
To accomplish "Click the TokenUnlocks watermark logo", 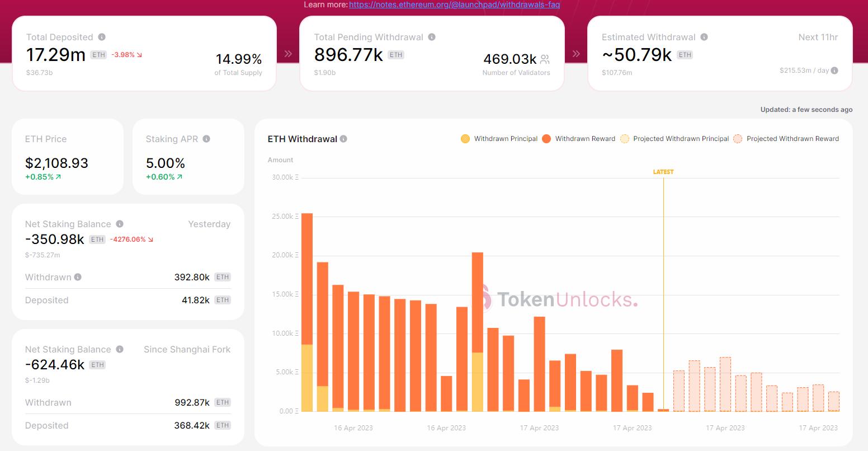I will (559, 300).
